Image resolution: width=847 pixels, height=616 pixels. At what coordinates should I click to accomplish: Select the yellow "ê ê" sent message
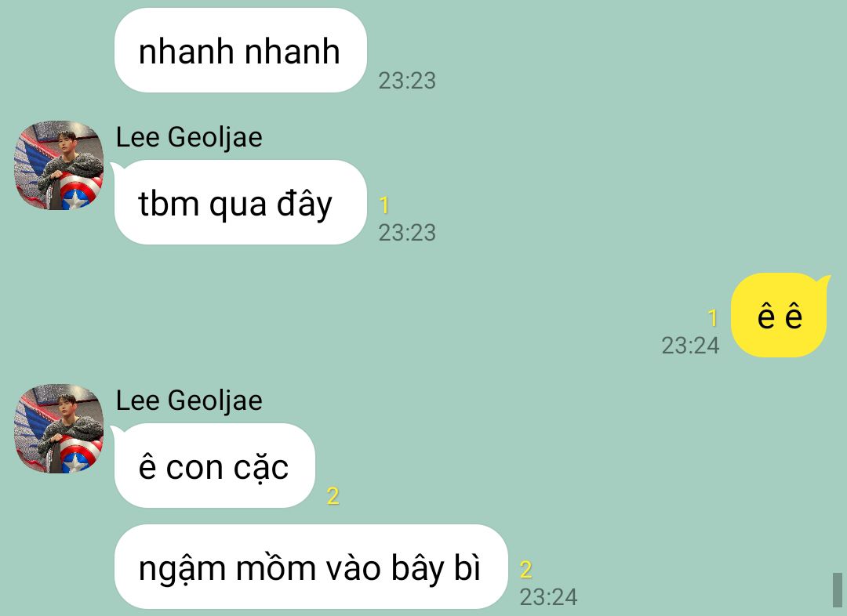(780, 315)
